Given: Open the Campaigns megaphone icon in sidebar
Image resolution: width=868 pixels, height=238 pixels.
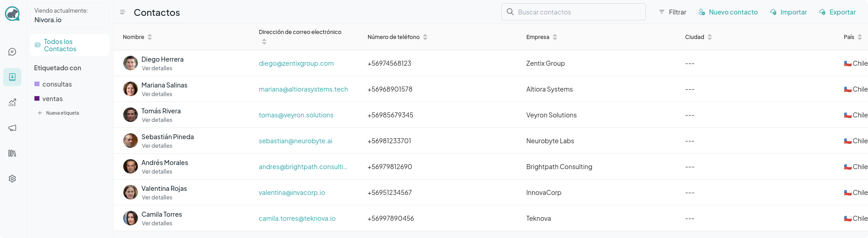Looking at the screenshot, I should [12, 128].
